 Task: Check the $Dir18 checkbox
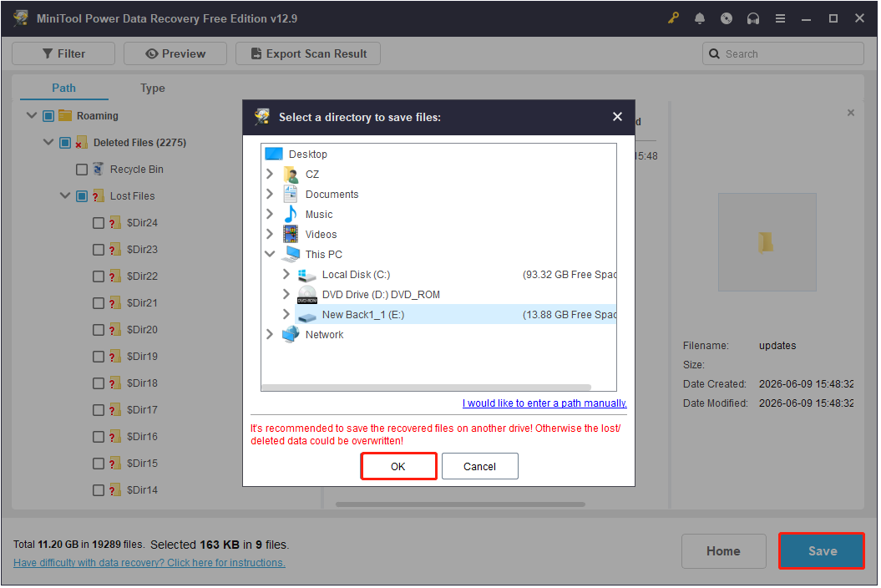(99, 383)
